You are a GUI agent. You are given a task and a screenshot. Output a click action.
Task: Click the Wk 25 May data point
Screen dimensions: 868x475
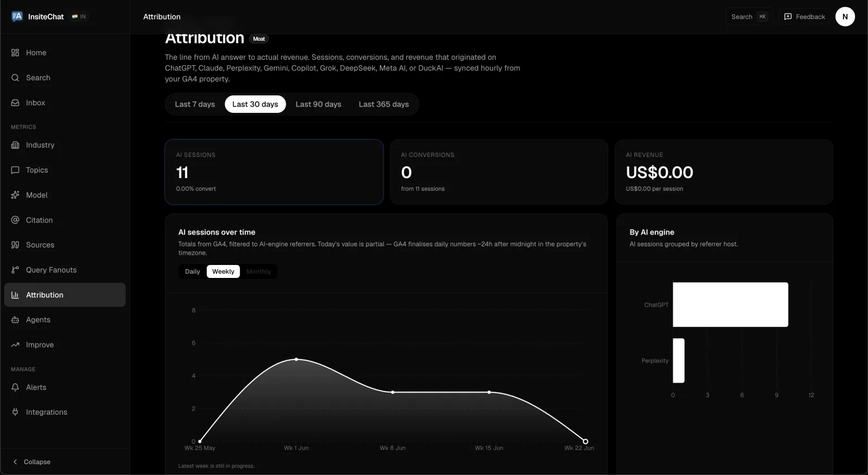(x=200, y=441)
